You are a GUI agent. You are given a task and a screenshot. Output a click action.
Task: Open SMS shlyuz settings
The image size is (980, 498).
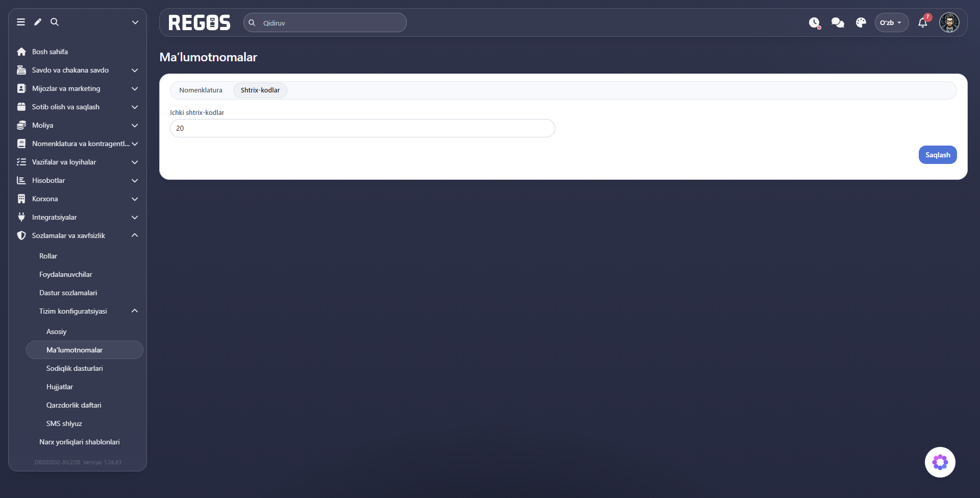(x=64, y=423)
